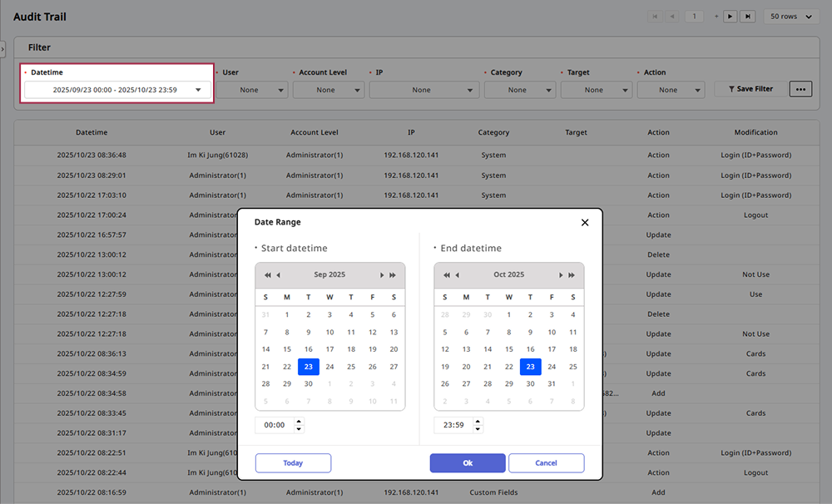
Task: Click the Today button
Action: click(293, 463)
